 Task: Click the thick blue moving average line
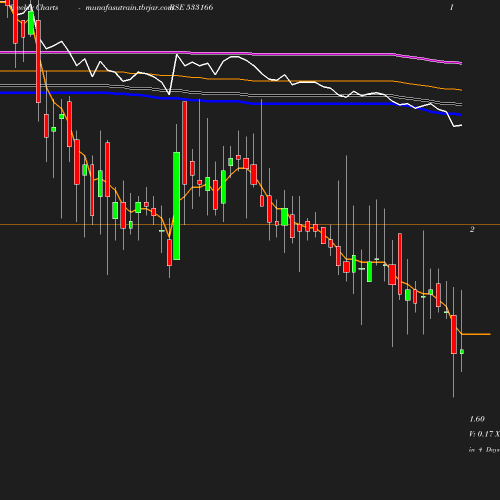point(231,100)
